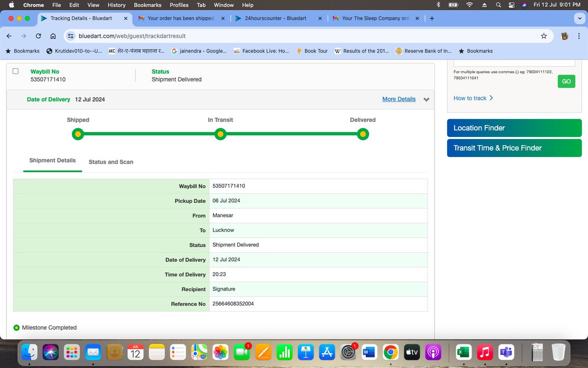The width and height of the screenshot is (588, 368).
Task: Bookmark this page with the star icon
Action: click(543, 36)
